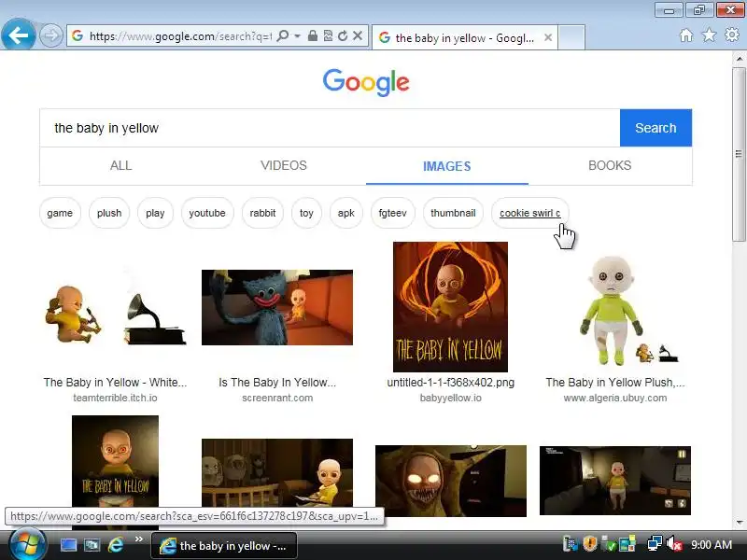Open the Windows Start orb
This screenshot has height=560, width=747.
pyautogui.click(x=27, y=544)
